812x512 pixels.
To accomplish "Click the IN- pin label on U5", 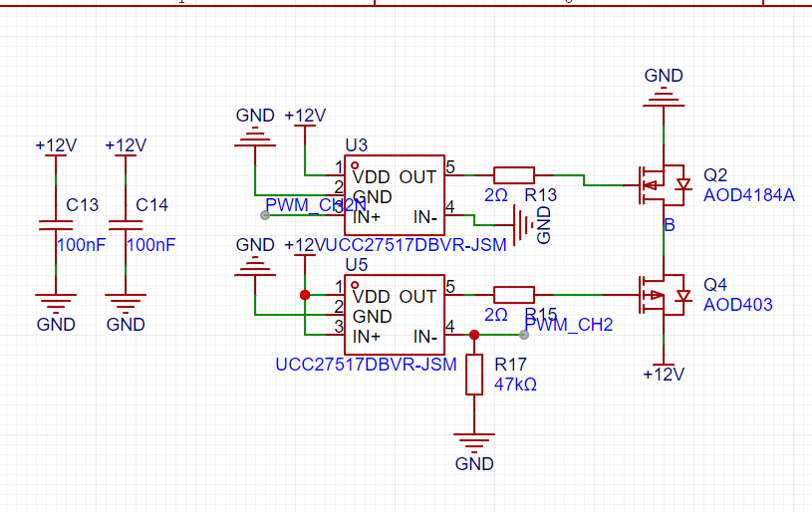I will click(x=425, y=337).
